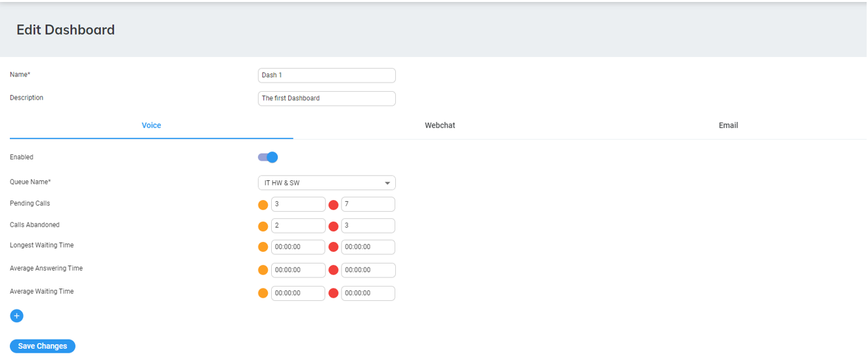The width and height of the screenshot is (868, 358).
Task: Switch to the Email tab
Action: click(728, 125)
